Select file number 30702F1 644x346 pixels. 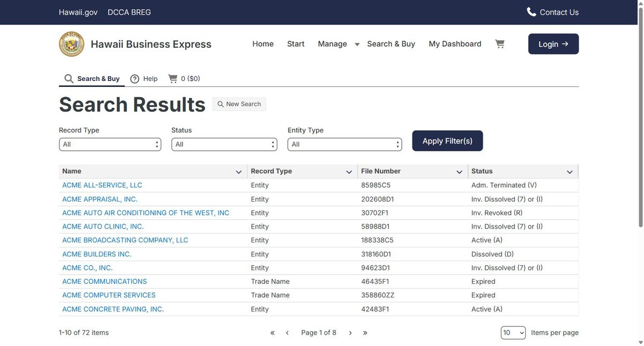pos(375,213)
